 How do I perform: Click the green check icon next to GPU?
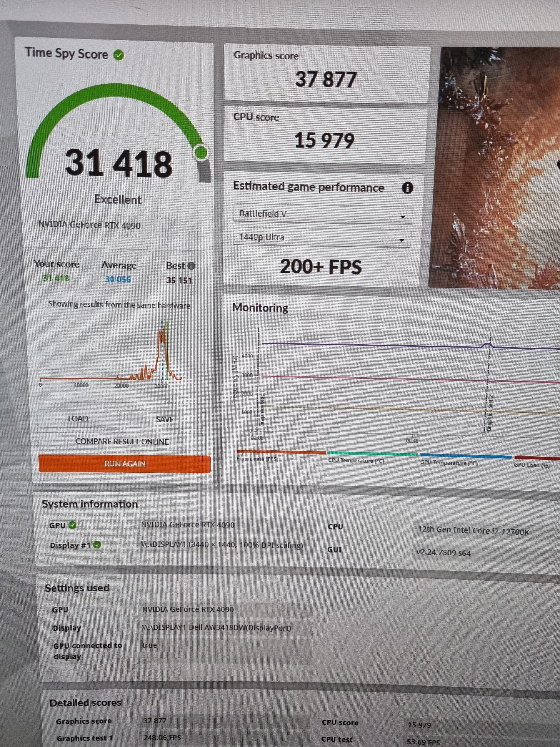(72, 525)
